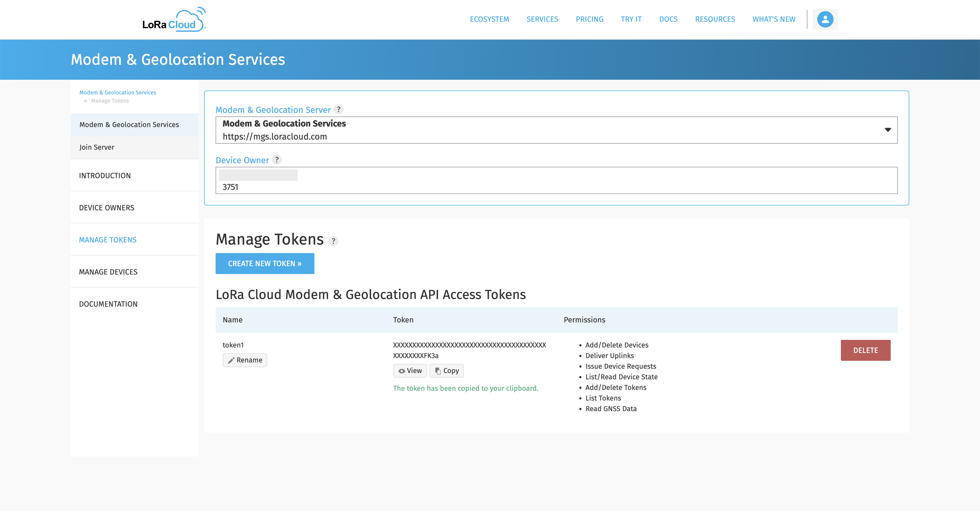Open the Try It menu

coord(631,19)
